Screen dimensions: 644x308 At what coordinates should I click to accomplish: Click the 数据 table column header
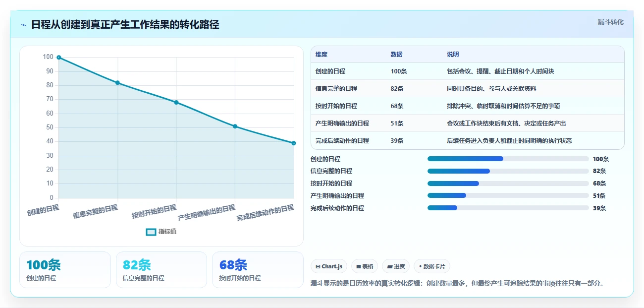point(397,55)
